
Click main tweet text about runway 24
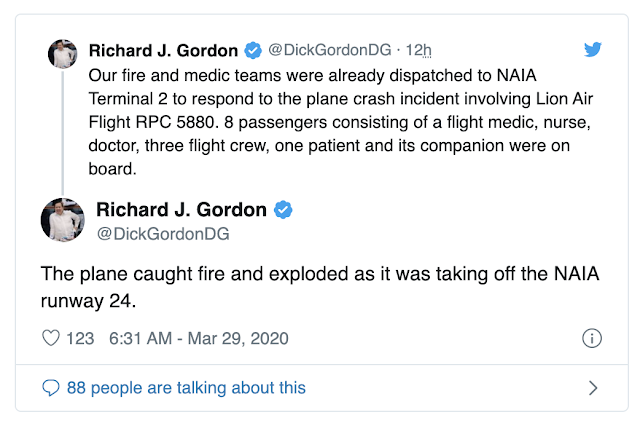click(320, 284)
